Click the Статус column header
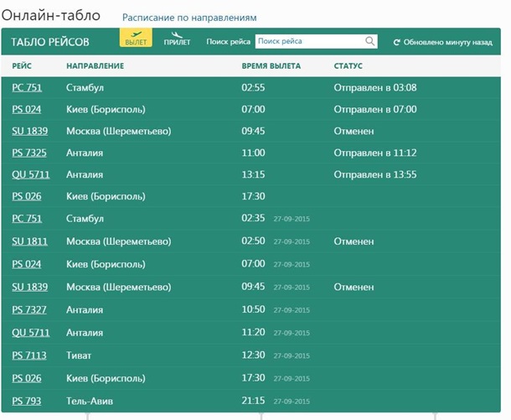The image size is (511, 420). 348,65
